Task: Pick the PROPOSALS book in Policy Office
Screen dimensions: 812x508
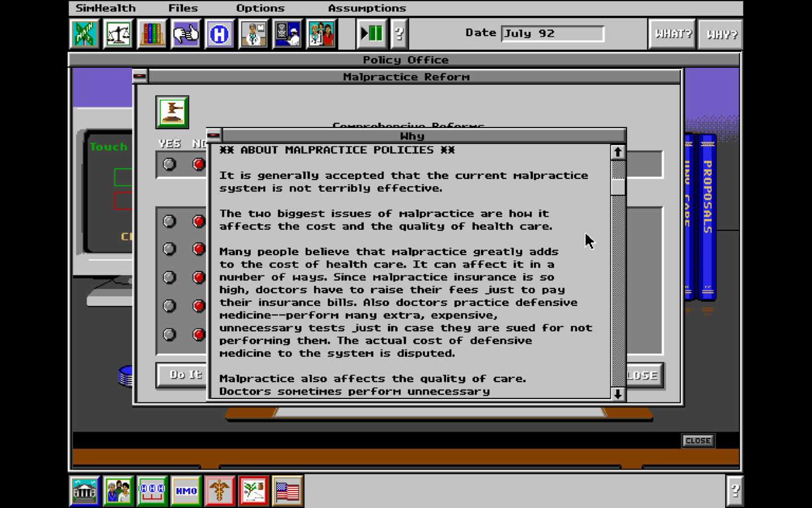Action: point(708,217)
